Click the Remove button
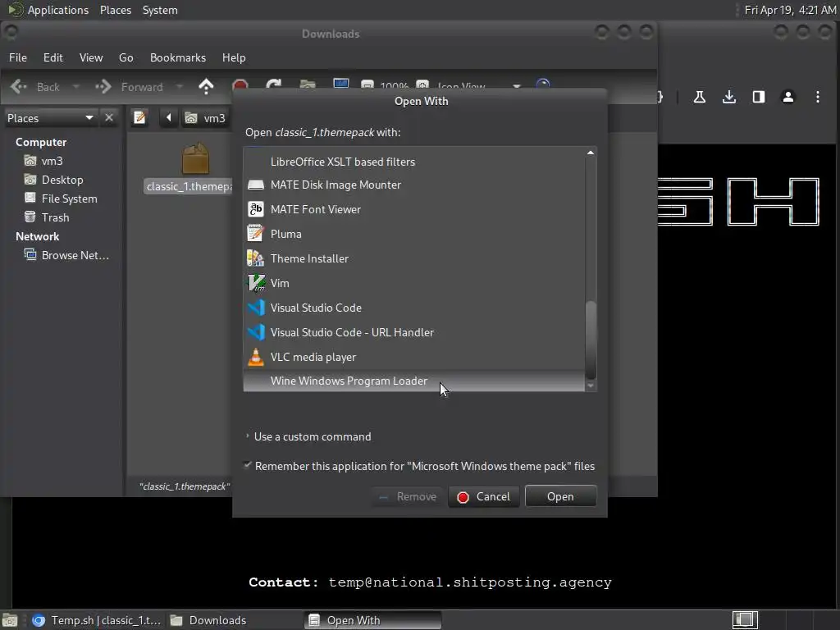This screenshot has width=840, height=630. [408, 496]
